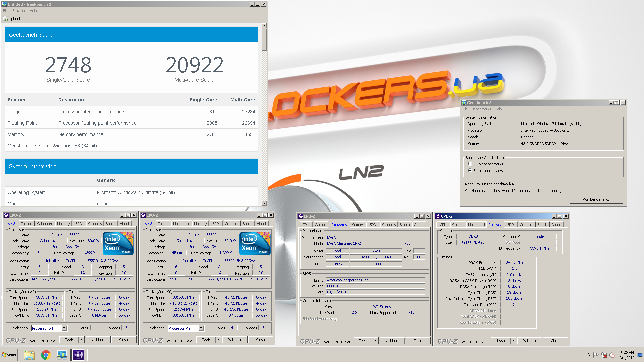
Task: Open Graphics tab in Mainboard CPU-Z window
Action: point(389,225)
